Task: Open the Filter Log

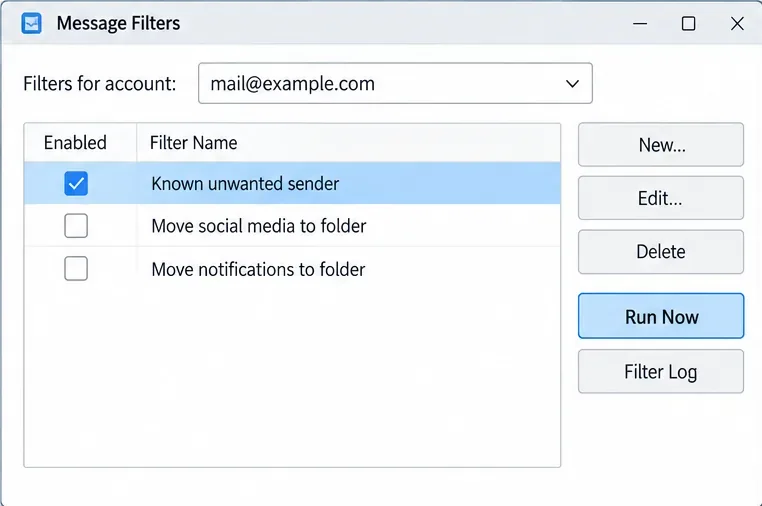Action: [x=661, y=371]
